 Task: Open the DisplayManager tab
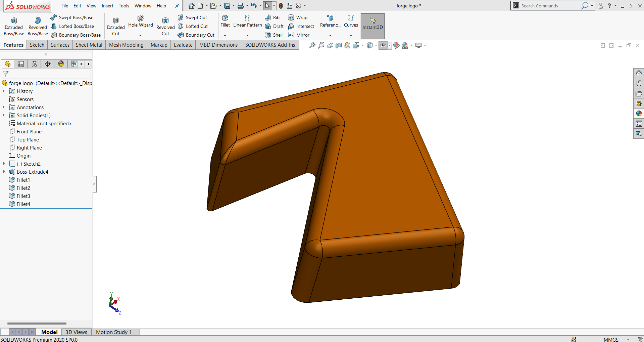pos(61,64)
